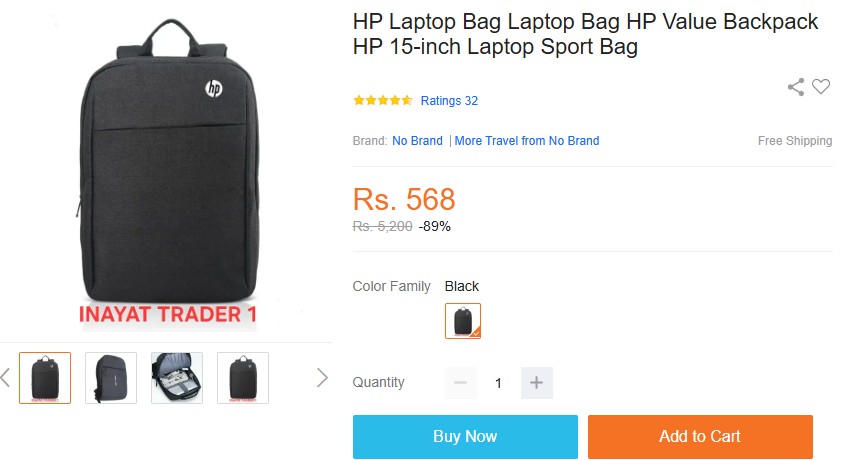This screenshot has height=460, width=844.
Task: Select the fourth bag thumbnail
Action: tap(243, 378)
